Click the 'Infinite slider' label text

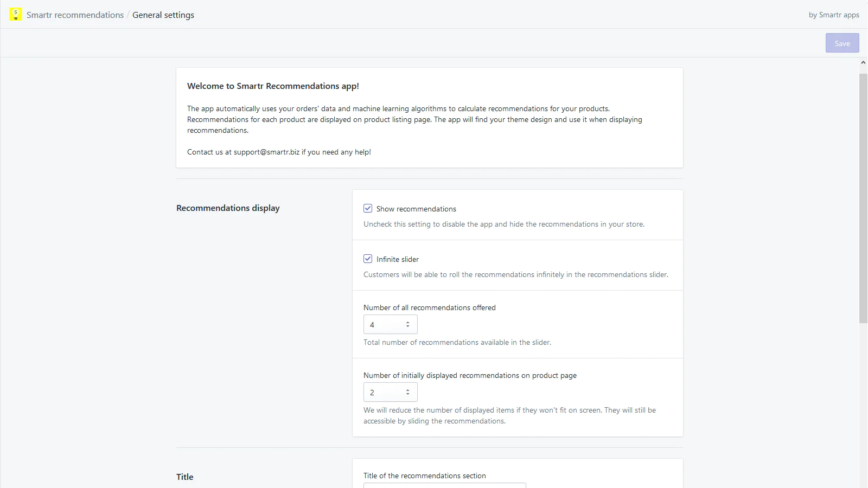398,260
